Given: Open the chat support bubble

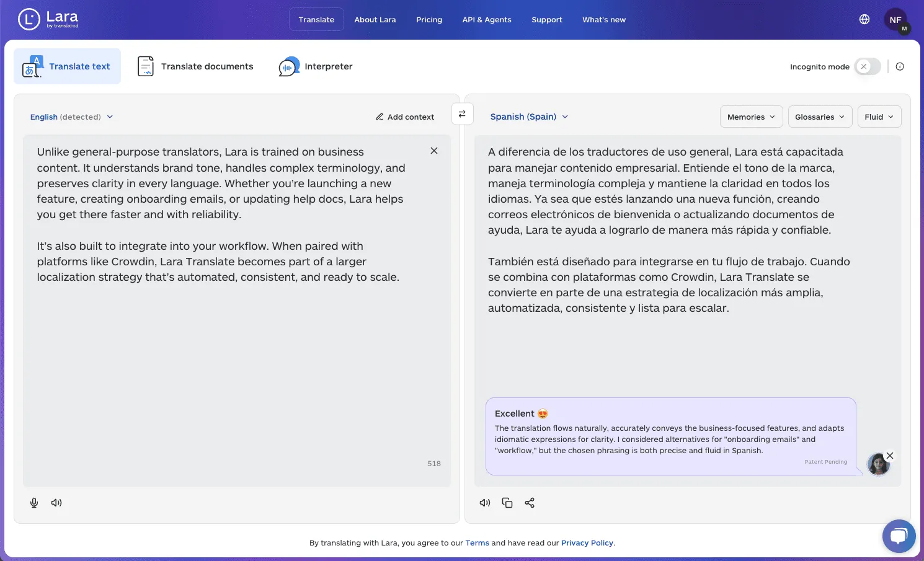Looking at the screenshot, I should pyautogui.click(x=899, y=536).
